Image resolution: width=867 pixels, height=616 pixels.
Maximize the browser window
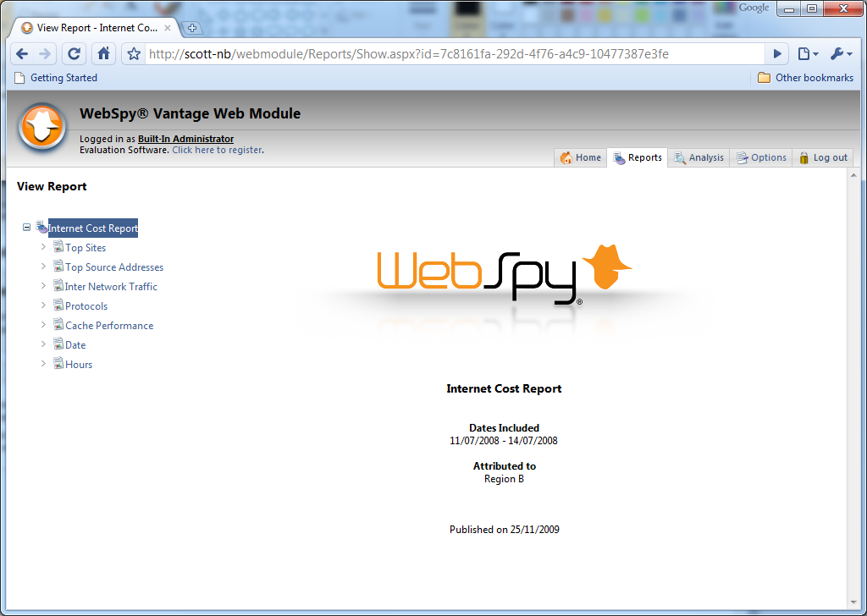coord(812,8)
